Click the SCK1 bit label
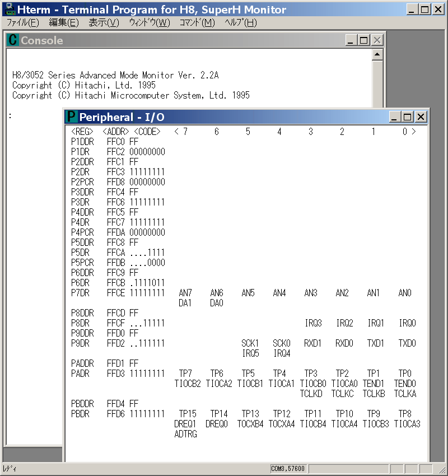Screen dimensions: 448x476 coord(250,343)
